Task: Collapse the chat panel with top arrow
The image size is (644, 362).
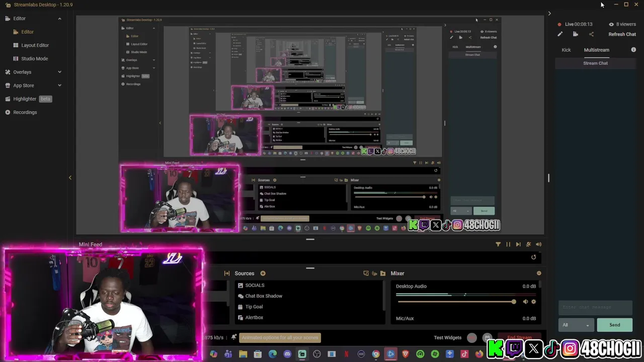Action: click(x=549, y=14)
